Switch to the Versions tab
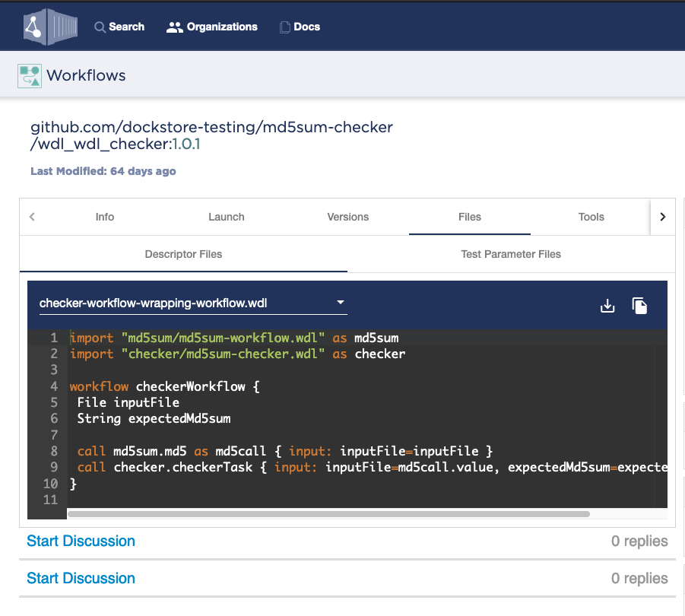 [348, 217]
